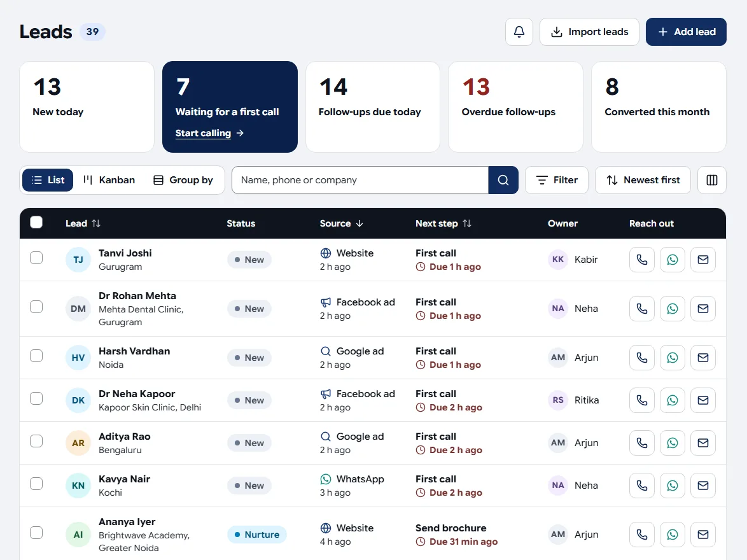Viewport: 747px width, 560px height.
Task: WhatsApp Dr Neha Kapoor
Action: [x=672, y=400]
